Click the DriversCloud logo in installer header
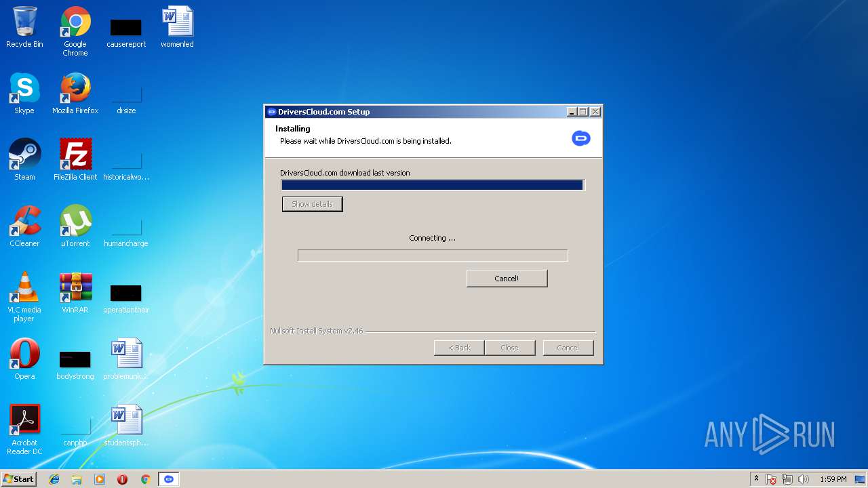 click(x=581, y=138)
